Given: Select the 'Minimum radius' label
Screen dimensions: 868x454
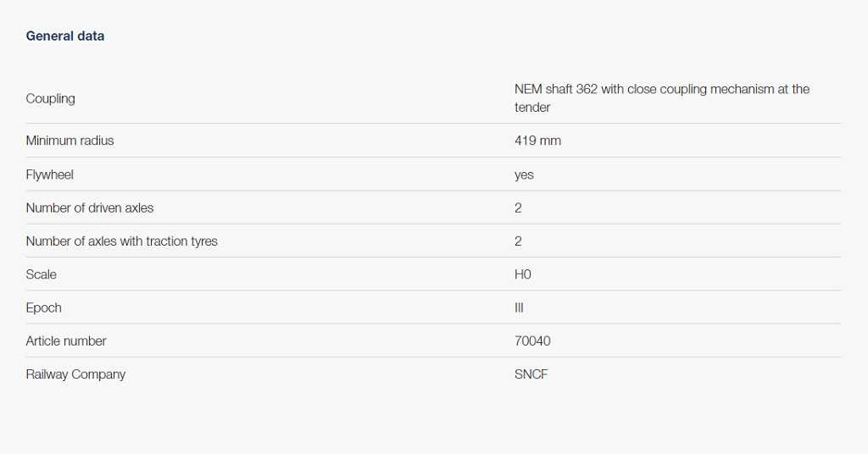Looking at the screenshot, I should pos(70,141).
